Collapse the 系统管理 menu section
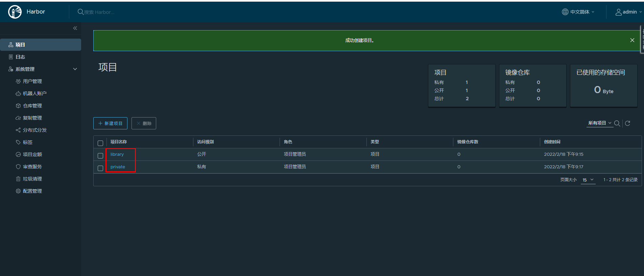The image size is (644, 276). pos(75,69)
